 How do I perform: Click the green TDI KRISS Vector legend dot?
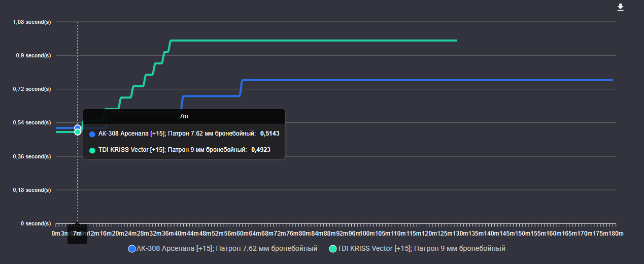tap(333, 249)
